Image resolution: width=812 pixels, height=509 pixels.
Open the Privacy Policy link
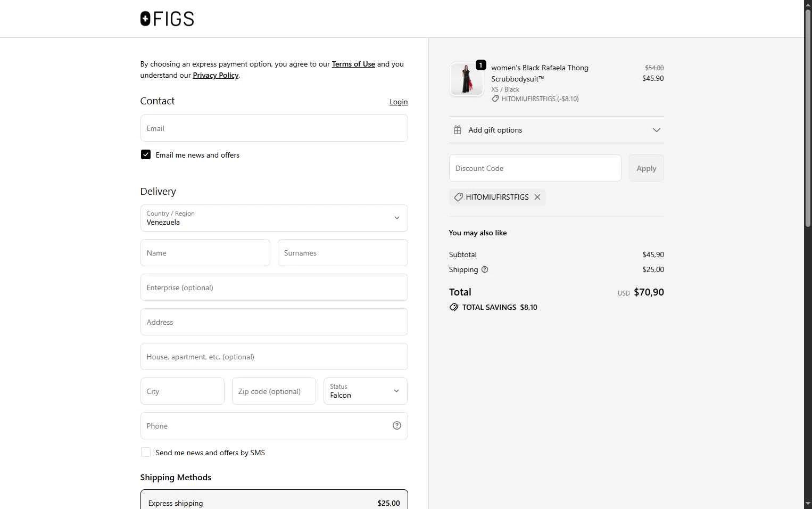[216, 75]
